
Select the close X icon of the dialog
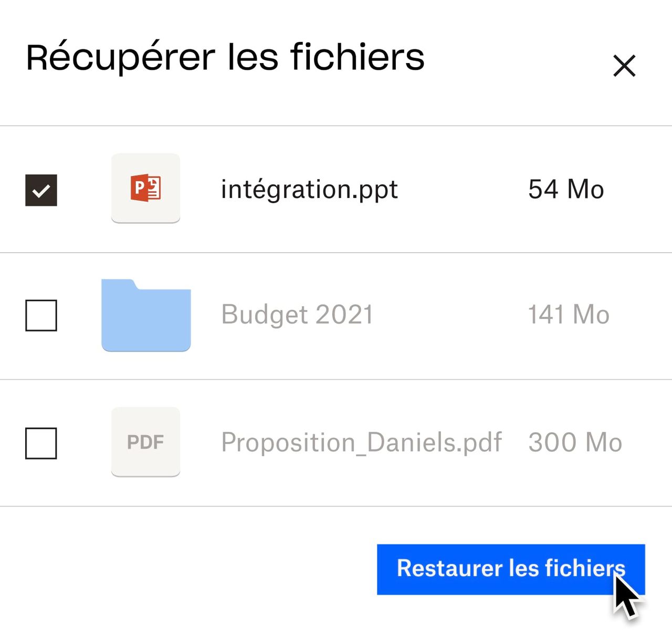624,66
